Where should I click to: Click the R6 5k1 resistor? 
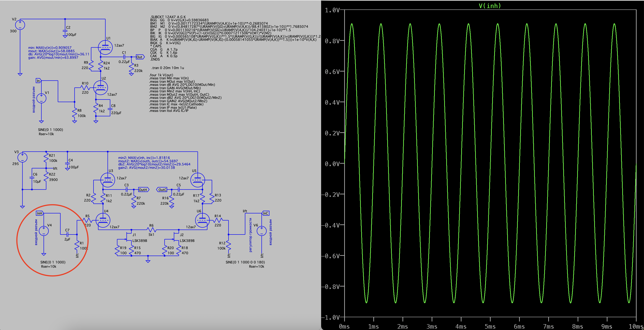pyautogui.click(x=152, y=230)
